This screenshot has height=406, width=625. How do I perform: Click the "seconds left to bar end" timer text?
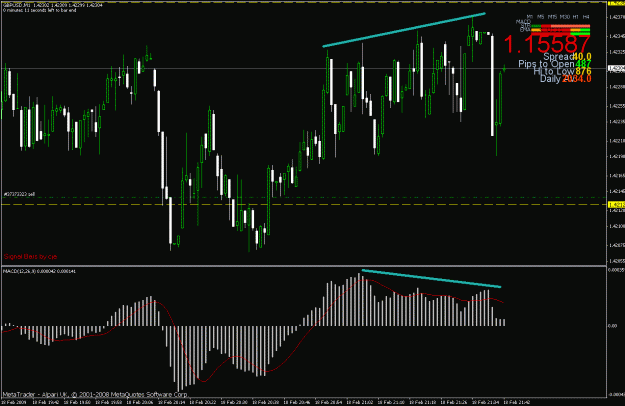point(39,10)
